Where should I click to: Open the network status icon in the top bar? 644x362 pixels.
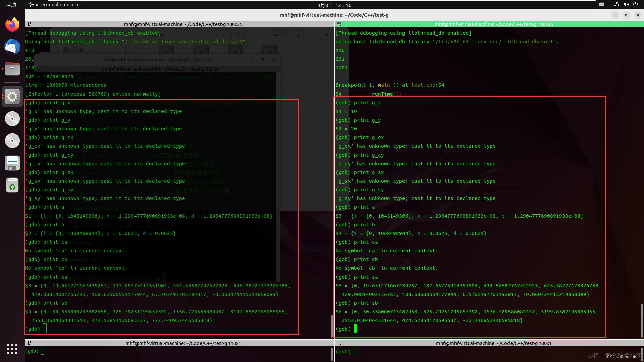(x=616, y=5)
